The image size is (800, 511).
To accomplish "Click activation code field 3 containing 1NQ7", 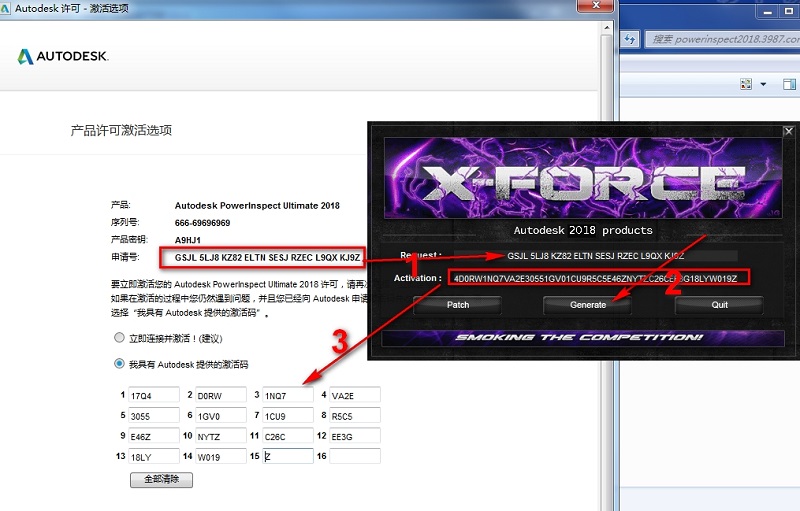I will [288, 395].
